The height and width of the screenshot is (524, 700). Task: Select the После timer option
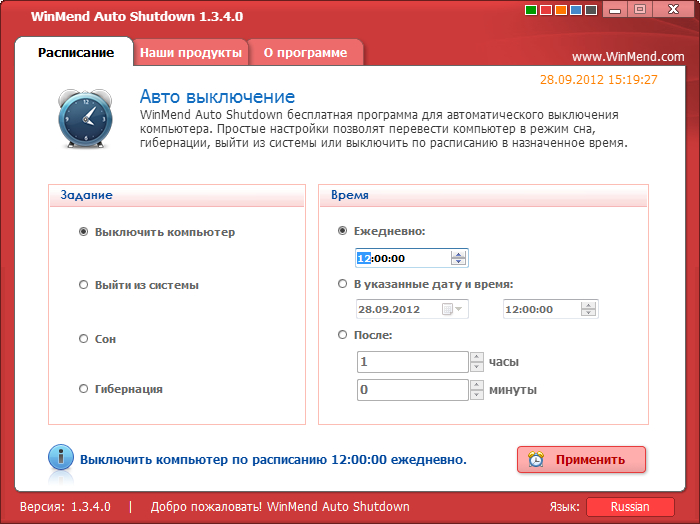343,335
